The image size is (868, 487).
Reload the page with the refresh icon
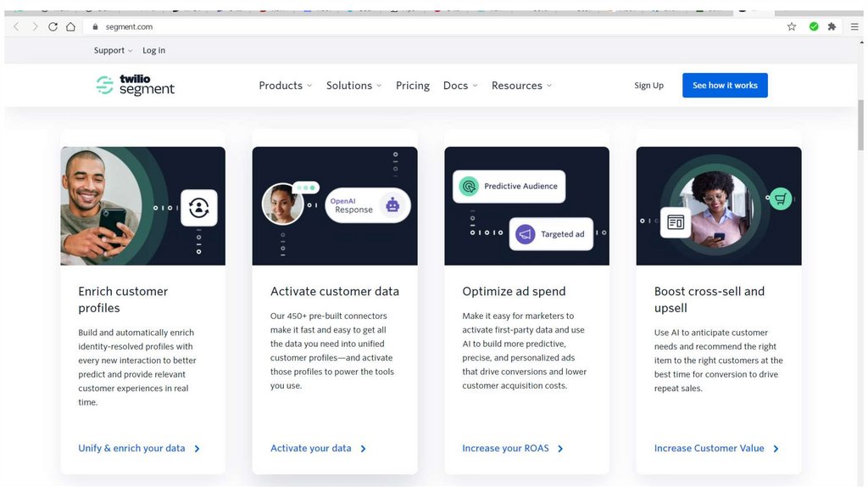coord(53,26)
